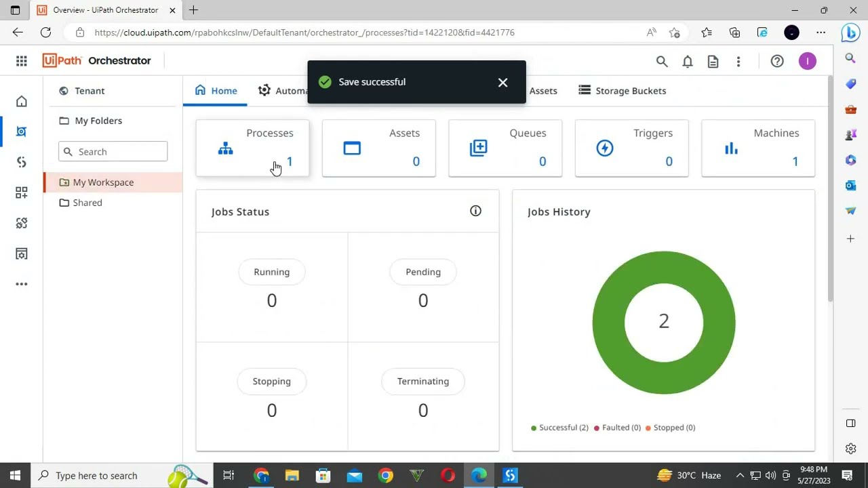Viewport: 868px width, 488px height.
Task: Switch to the Home tab
Action: tap(216, 91)
